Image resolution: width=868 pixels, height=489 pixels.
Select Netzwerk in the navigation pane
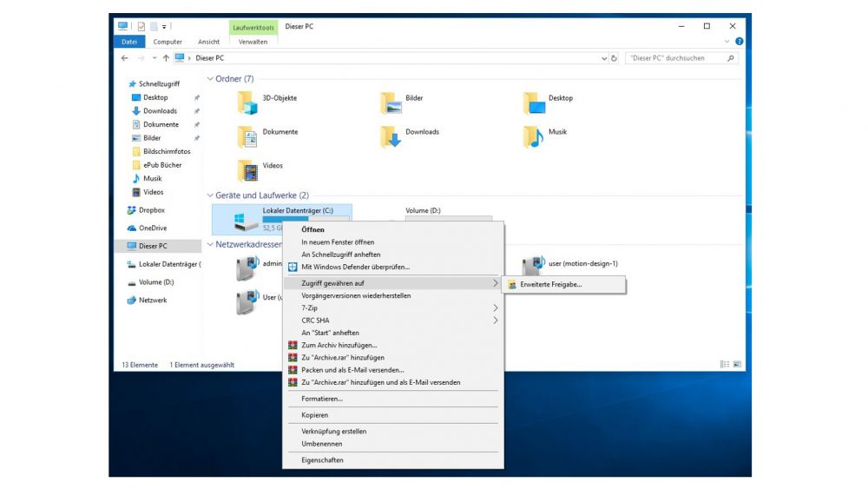(152, 301)
